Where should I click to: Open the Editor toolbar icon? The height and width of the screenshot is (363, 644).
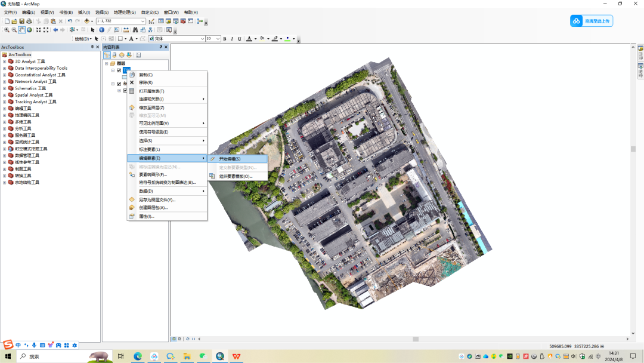[x=151, y=21]
